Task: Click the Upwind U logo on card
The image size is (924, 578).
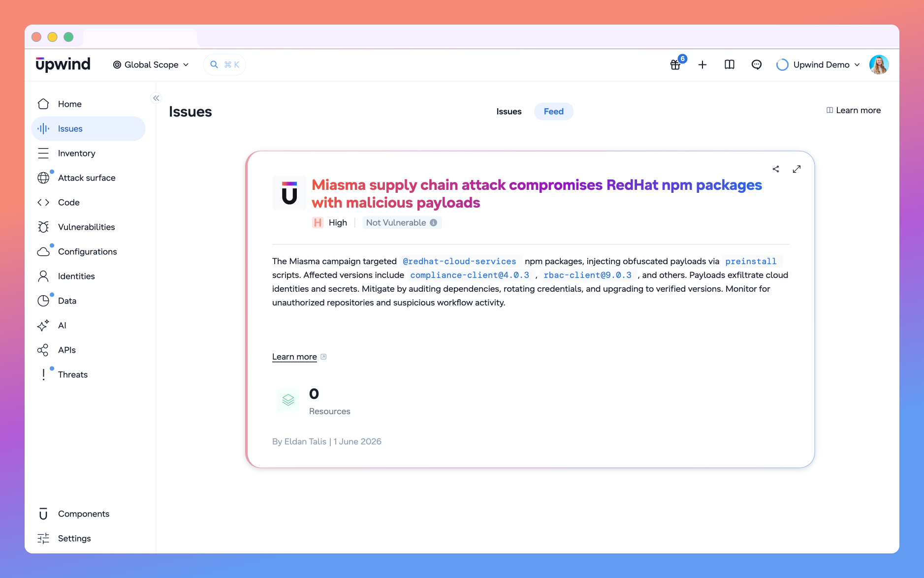Action: [289, 193]
